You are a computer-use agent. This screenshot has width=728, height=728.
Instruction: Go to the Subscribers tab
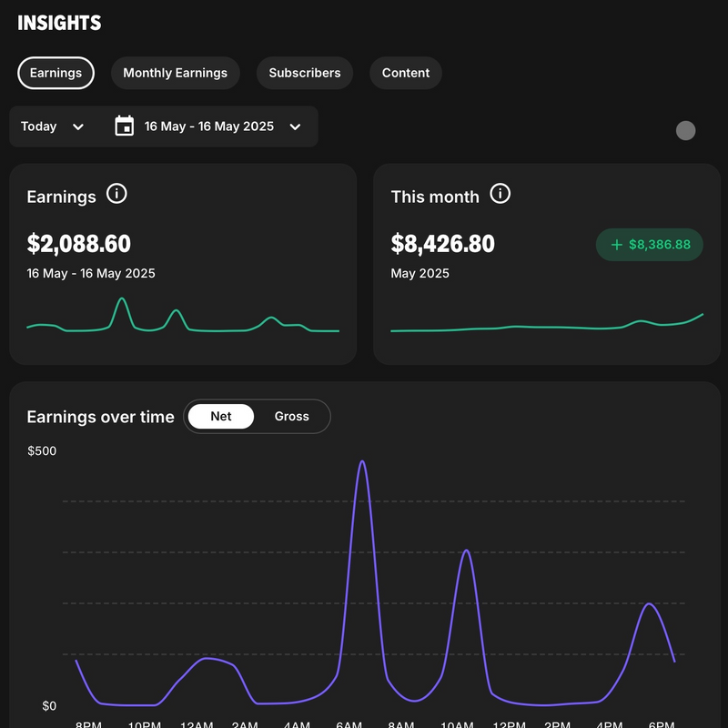tap(304, 73)
